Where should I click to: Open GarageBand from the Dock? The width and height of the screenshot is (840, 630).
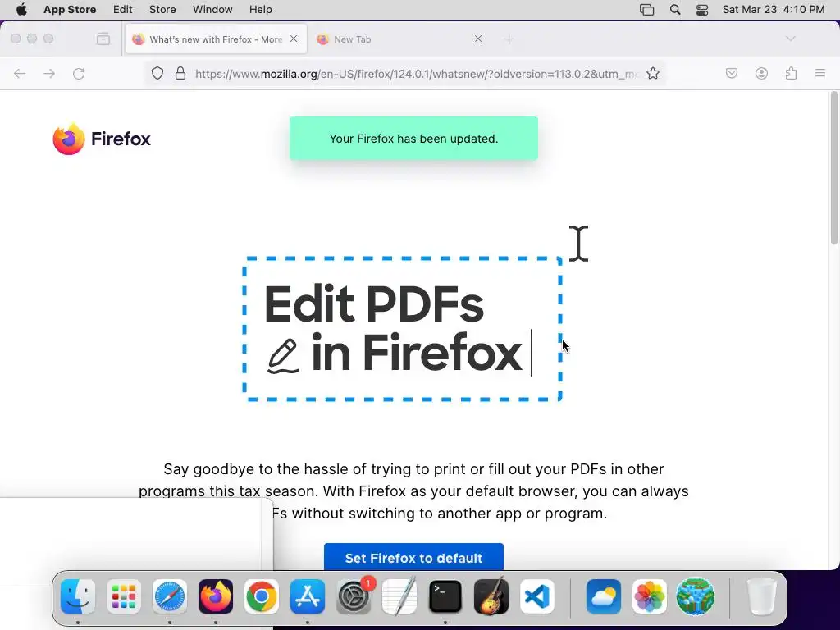pyautogui.click(x=491, y=596)
